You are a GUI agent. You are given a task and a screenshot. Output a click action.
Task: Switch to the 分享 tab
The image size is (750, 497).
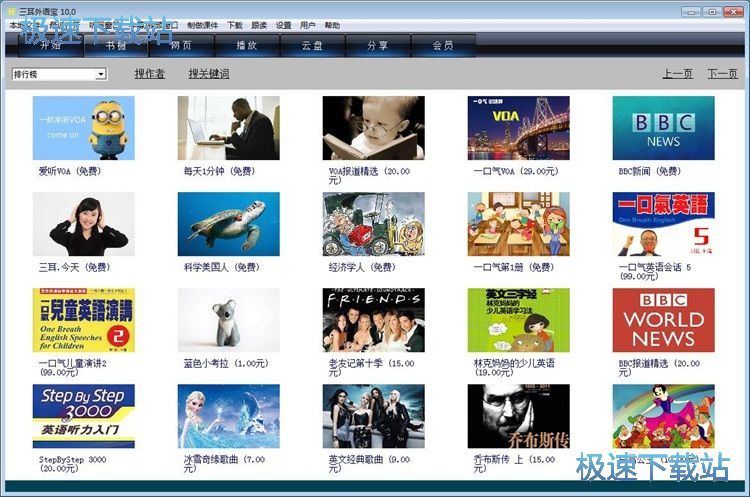[x=378, y=45]
